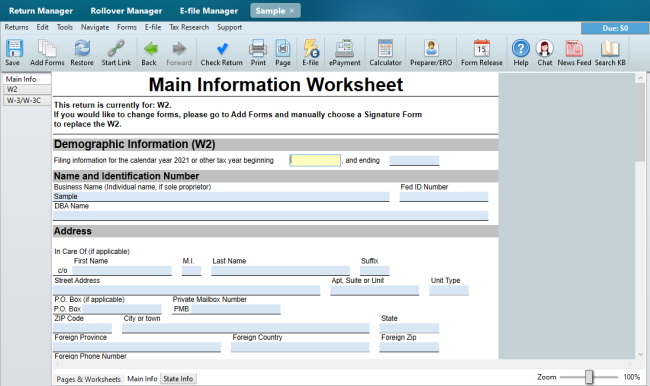Open the Forms menu
Screen dimensions: 650x386
tap(127, 27)
